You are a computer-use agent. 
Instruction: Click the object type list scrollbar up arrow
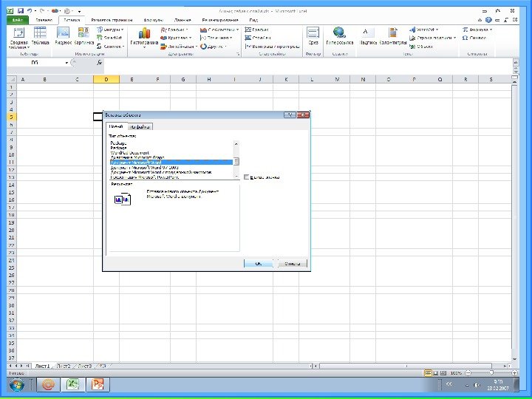236,143
